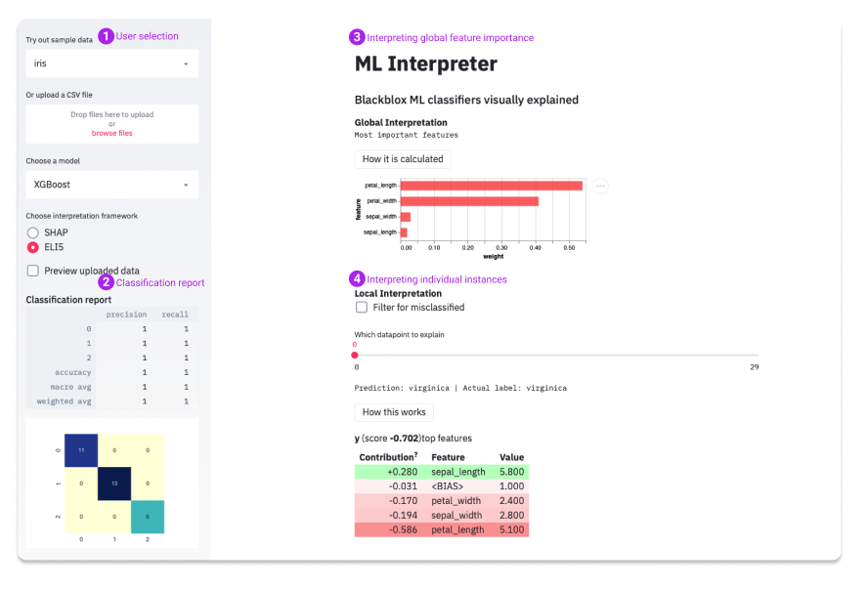Click the datapoint slider handle
Image resolution: width=868 pixels, height=589 pixels.
click(x=355, y=356)
